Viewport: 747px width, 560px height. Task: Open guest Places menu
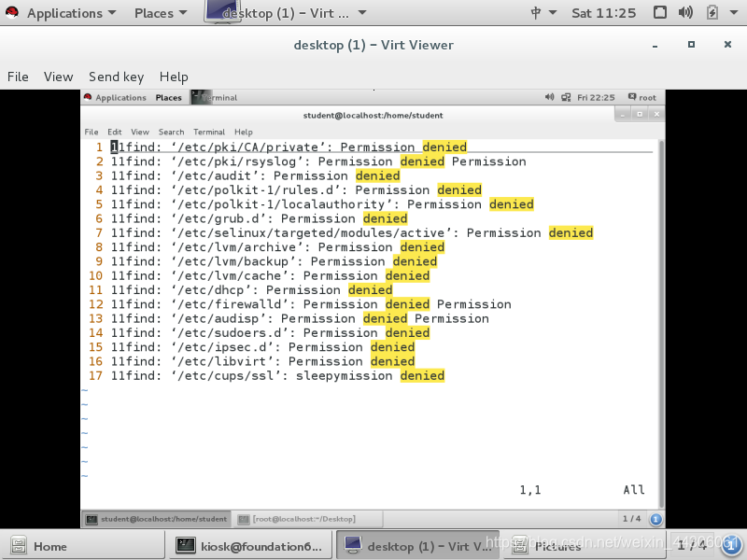[168, 98]
